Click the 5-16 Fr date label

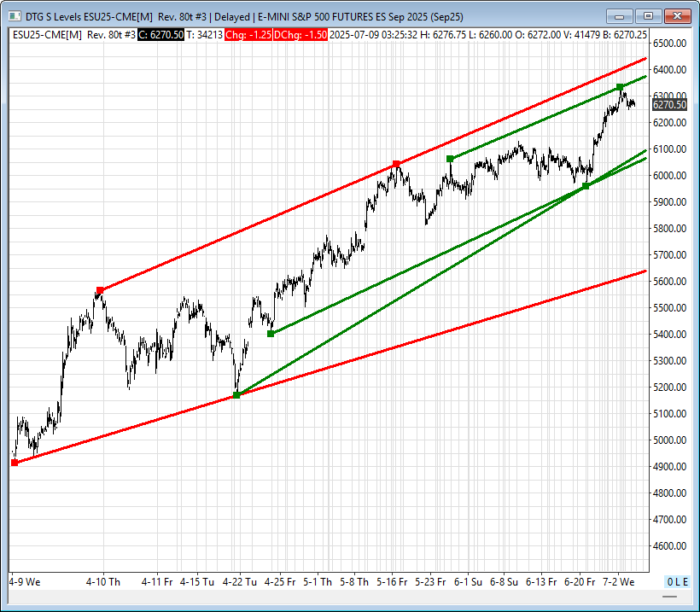click(392, 582)
